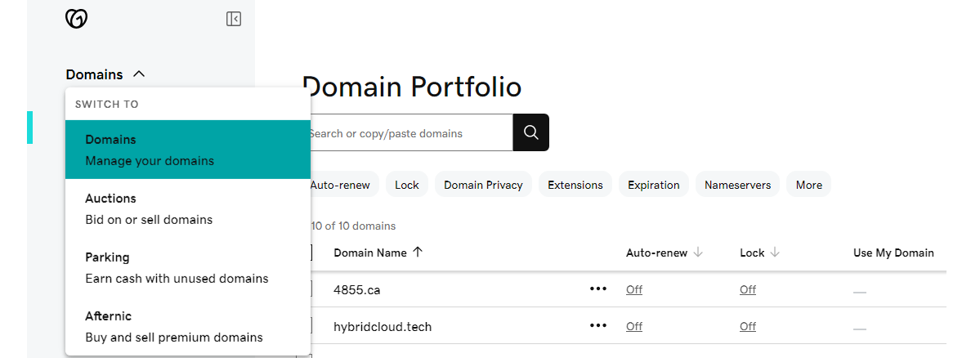Sort by Domain Name using the up arrow
Screen dimensions: 980x358
coord(418,253)
